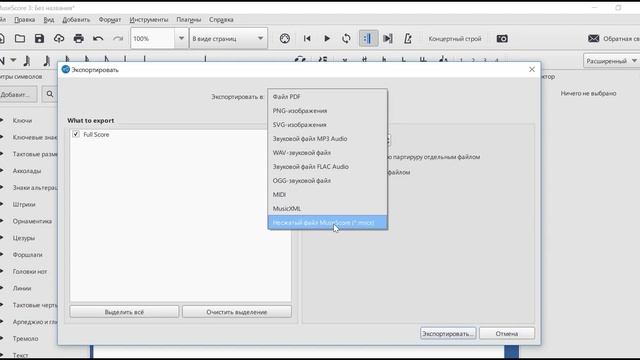The height and width of the screenshot is (360, 640).
Task: Open feedback via the envelope icon
Action: [593, 38]
